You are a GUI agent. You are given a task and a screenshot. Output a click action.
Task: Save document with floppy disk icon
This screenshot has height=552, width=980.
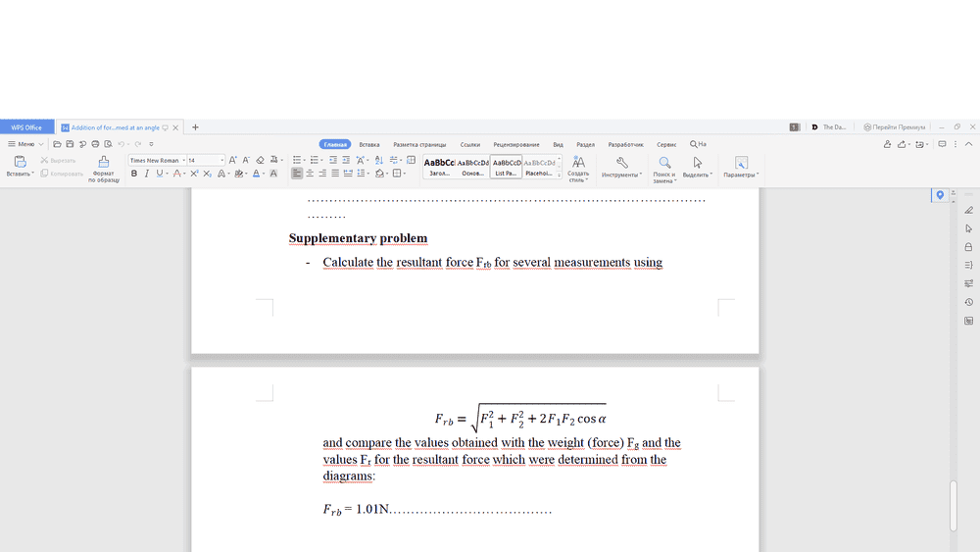tap(70, 144)
